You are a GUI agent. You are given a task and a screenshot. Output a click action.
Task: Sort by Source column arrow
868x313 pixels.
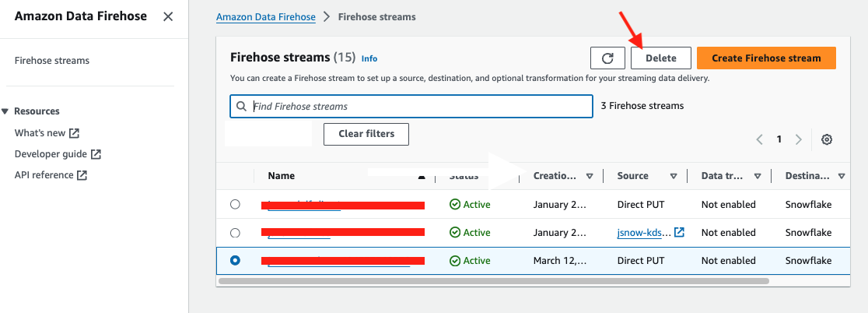click(x=673, y=176)
